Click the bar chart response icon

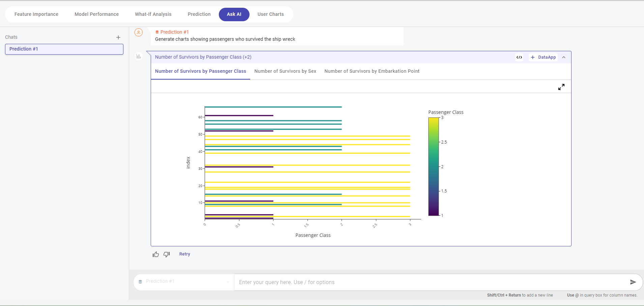click(x=139, y=56)
